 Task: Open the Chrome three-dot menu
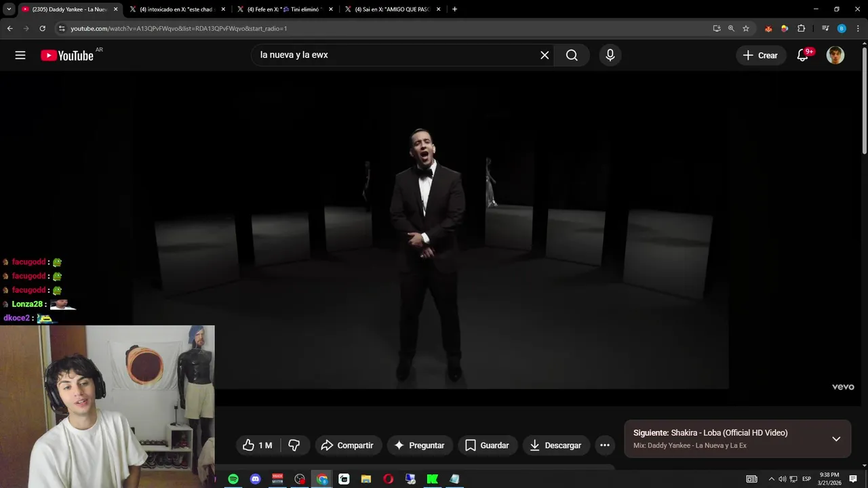pyautogui.click(x=858, y=28)
